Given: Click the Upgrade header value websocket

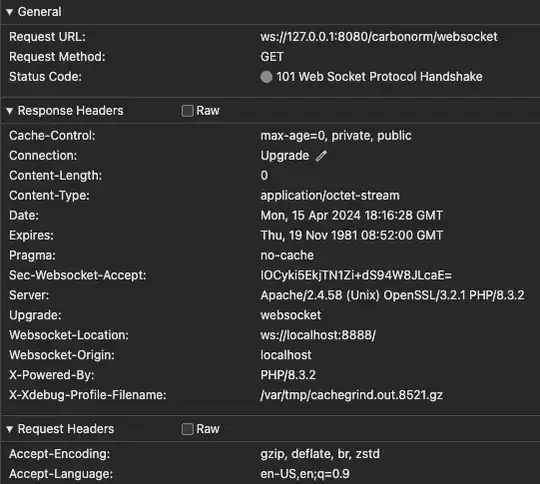Looking at the screenshot, I should (x=291, y=315).
